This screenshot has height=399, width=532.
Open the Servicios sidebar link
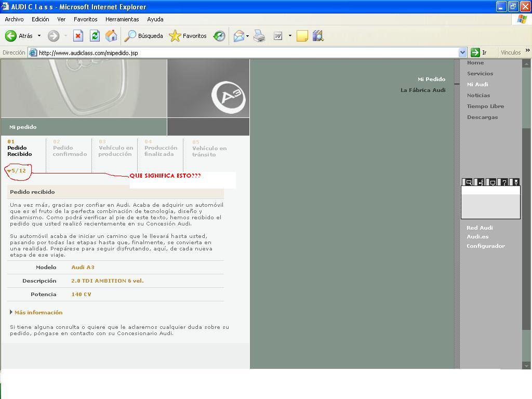(x=480, y=74)
